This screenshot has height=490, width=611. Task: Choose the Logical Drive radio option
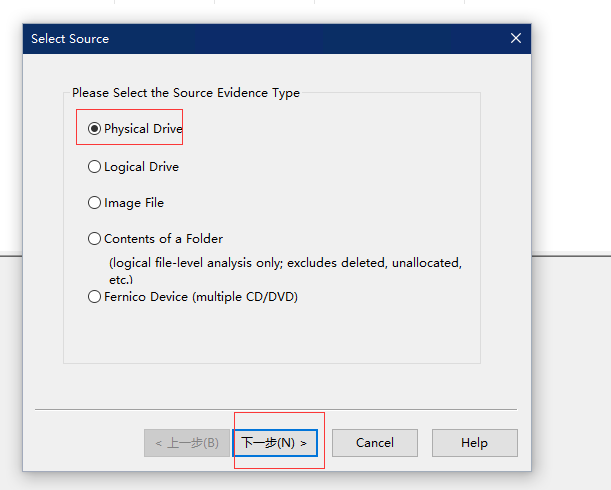[95, 167]
